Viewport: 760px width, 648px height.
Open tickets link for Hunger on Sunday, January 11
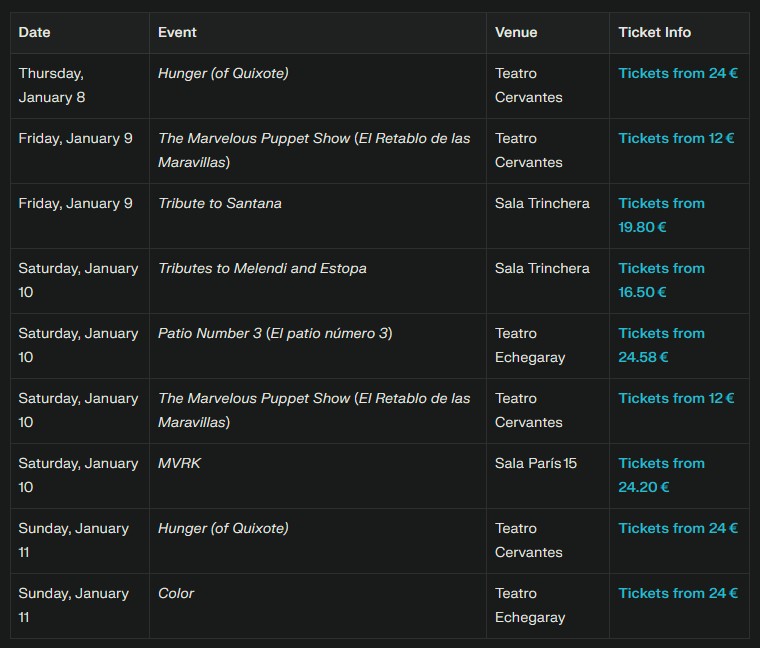[678, 528]
